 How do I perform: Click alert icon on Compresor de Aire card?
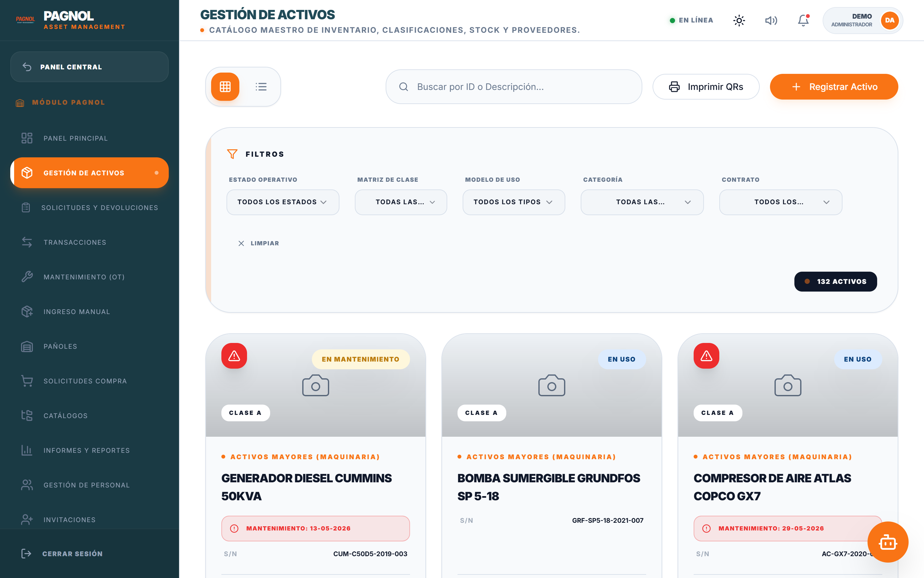[x=706, y=356]
